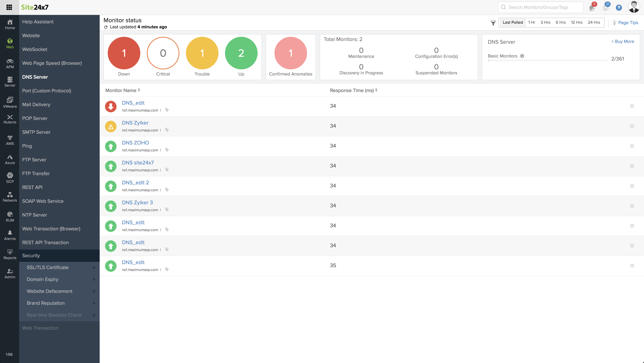
Task: Switch time range to 6 Hrs
Action: tap(560, 22)
